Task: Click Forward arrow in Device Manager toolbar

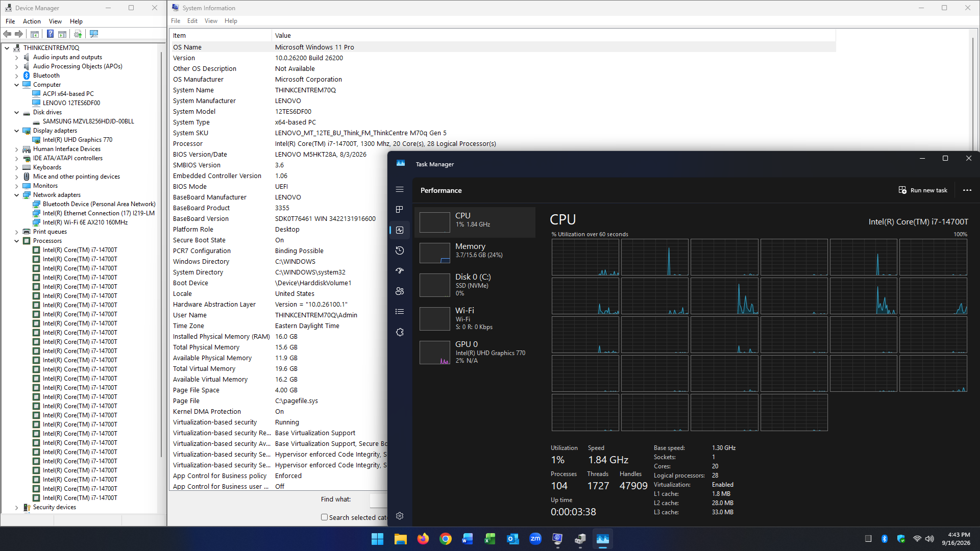Action: 19,34
